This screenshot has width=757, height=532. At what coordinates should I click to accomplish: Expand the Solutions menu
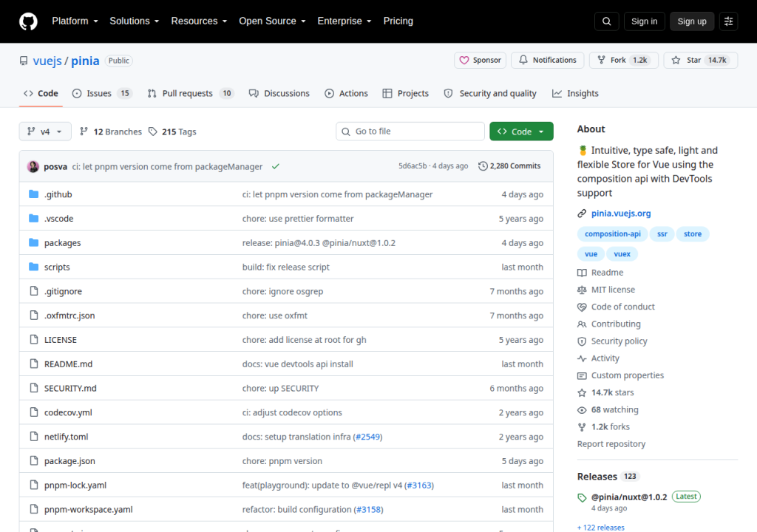[135, 21]
